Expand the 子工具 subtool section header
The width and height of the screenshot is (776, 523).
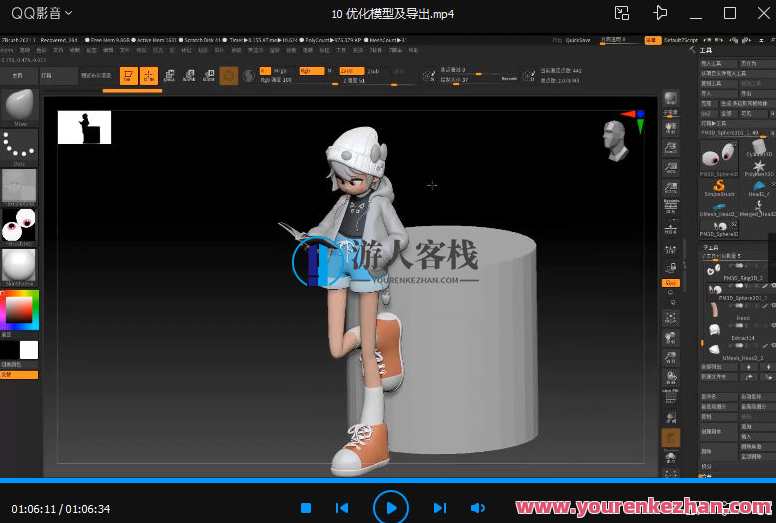[x=711, y=247]
